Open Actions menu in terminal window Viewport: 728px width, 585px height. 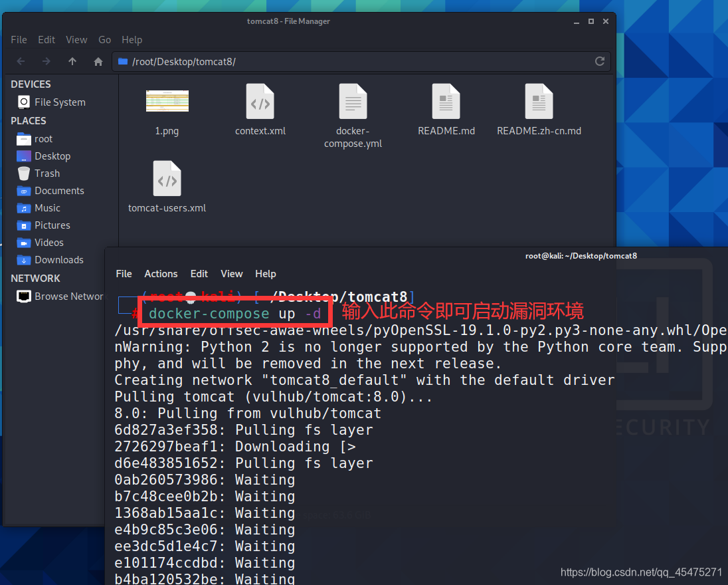(x=161, y=274)
